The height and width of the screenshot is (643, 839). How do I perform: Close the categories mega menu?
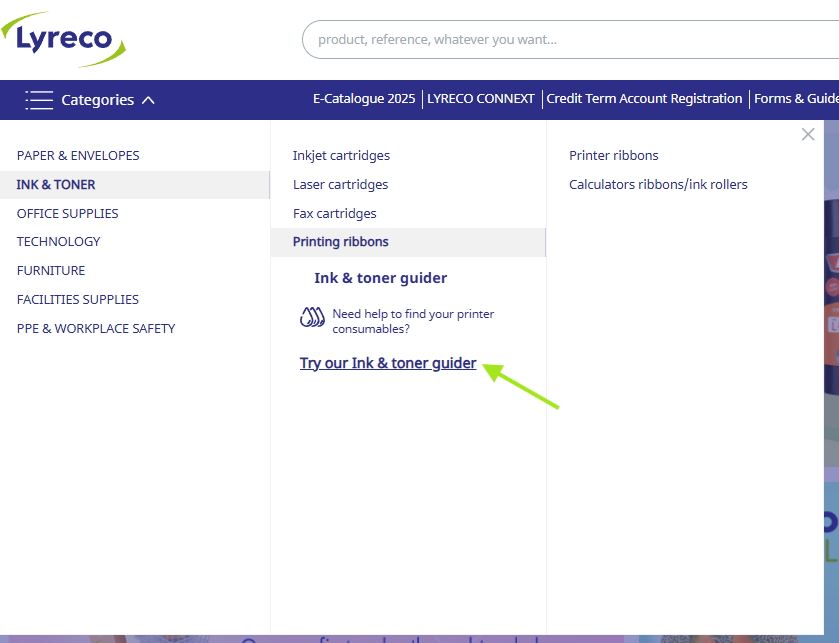point(808,134)
